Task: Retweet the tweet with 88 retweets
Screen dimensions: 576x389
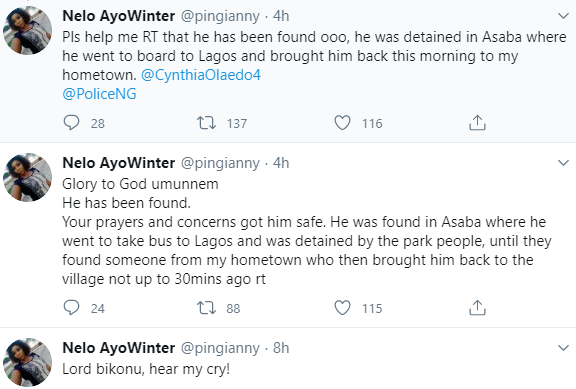Action: 206,308
